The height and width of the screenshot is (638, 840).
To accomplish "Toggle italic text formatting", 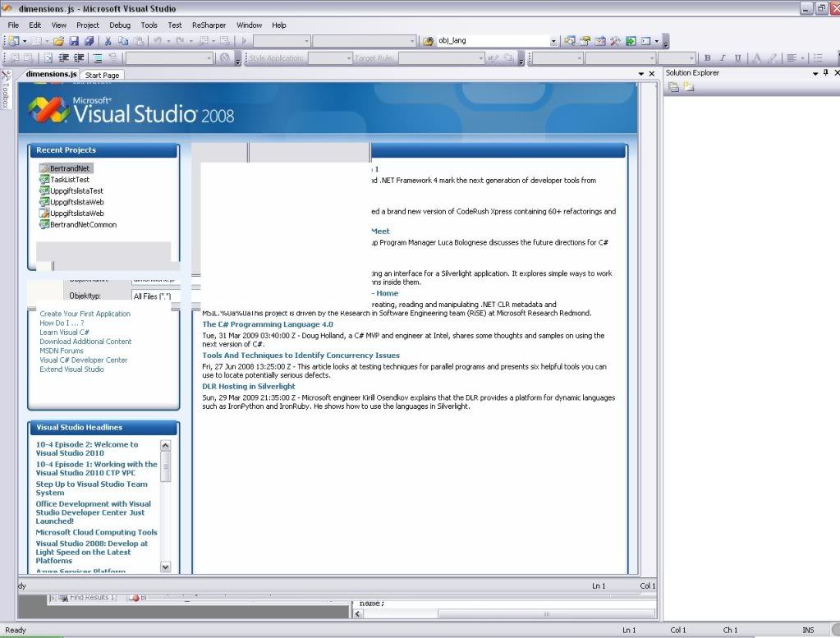I will click(x=723, y=57).
